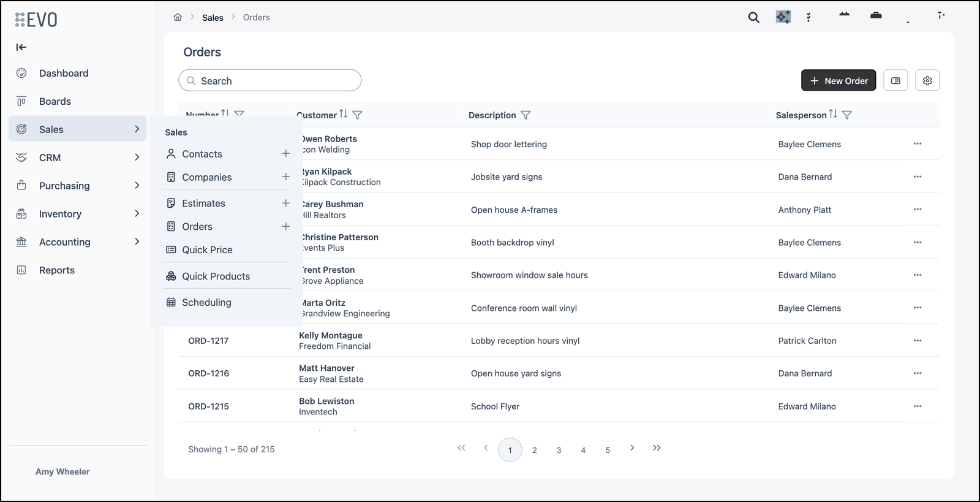Sort by Customer column

pos(344,114)
